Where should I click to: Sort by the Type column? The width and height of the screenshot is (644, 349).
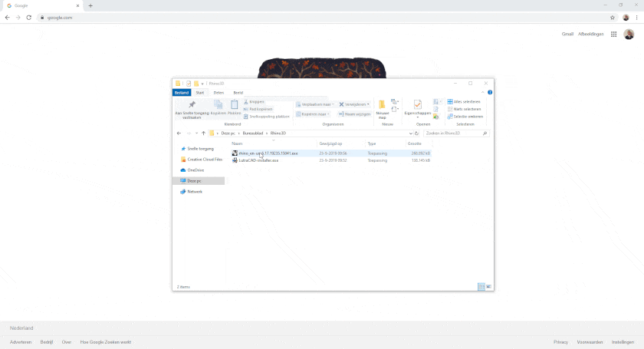coord(372,143)
